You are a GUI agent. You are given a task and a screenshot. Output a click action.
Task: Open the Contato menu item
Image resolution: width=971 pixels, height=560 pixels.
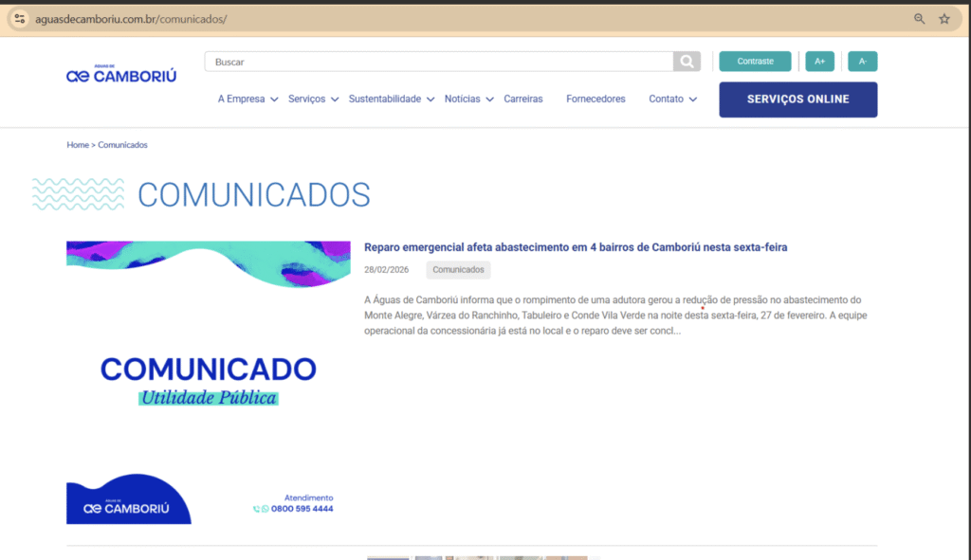click(666, 99)
